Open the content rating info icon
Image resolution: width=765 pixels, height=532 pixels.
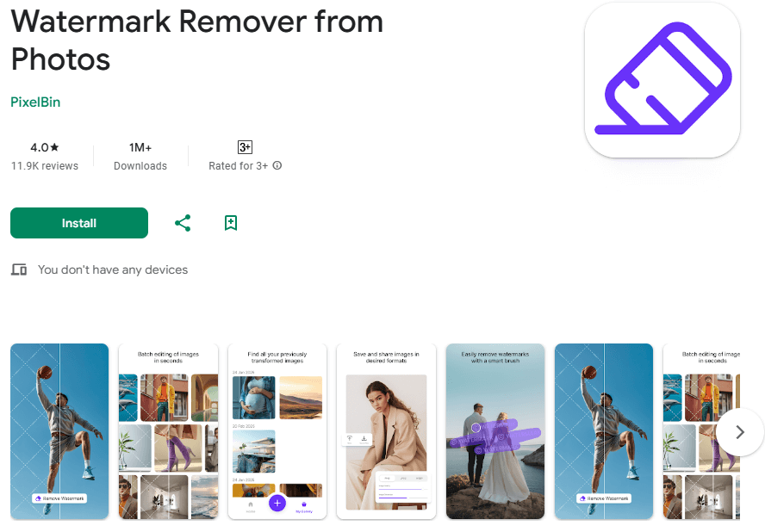[x=277, y=165]
